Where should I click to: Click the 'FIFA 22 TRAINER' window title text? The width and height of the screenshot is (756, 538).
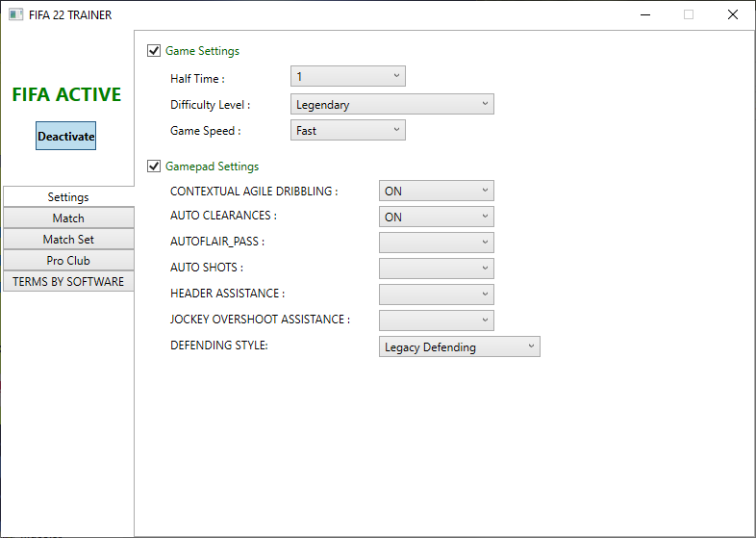(x=70, y=15)
